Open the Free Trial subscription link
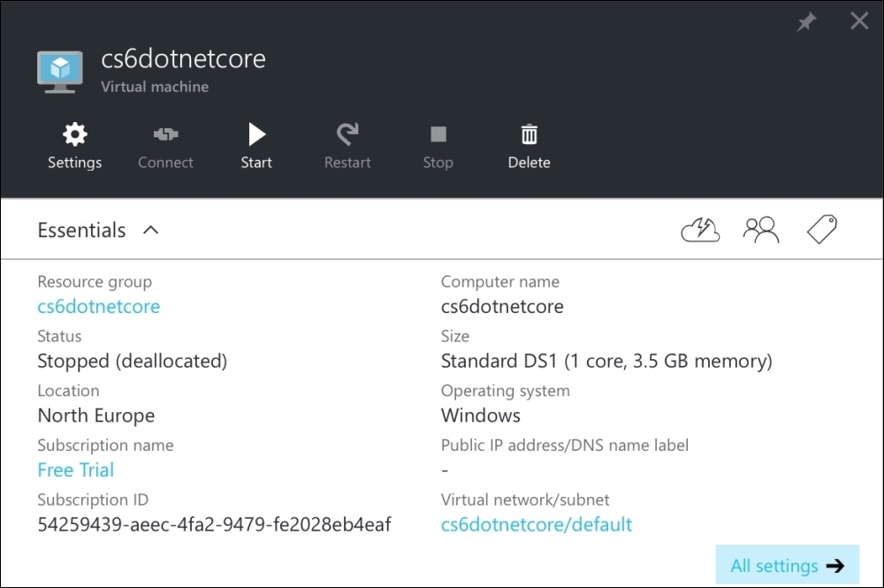Screen dimensions: 884x588 pos(75,470)
